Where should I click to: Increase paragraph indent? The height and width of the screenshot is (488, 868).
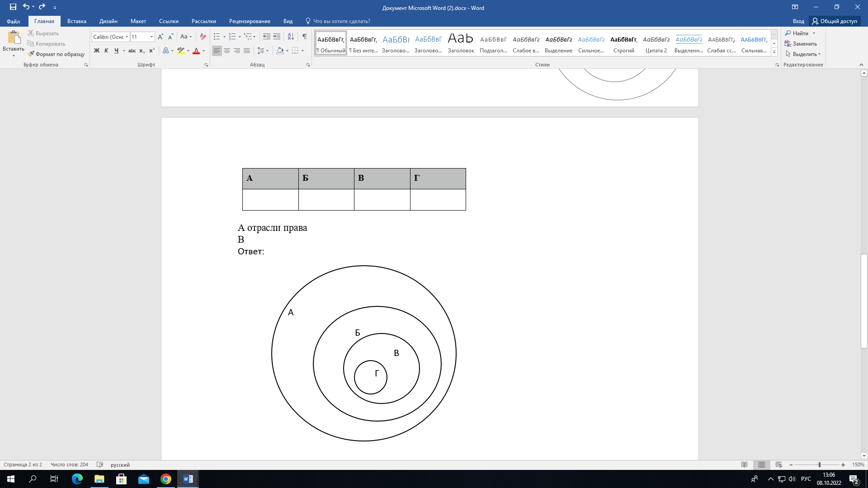277,37
